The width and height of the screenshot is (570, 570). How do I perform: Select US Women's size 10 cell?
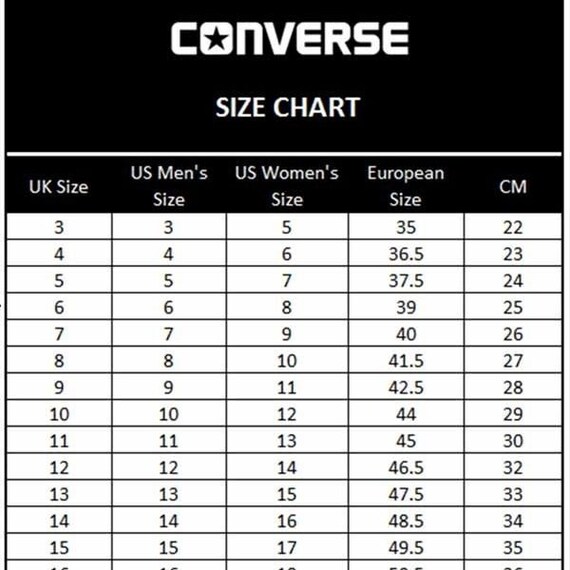click(x=287, y=360)
